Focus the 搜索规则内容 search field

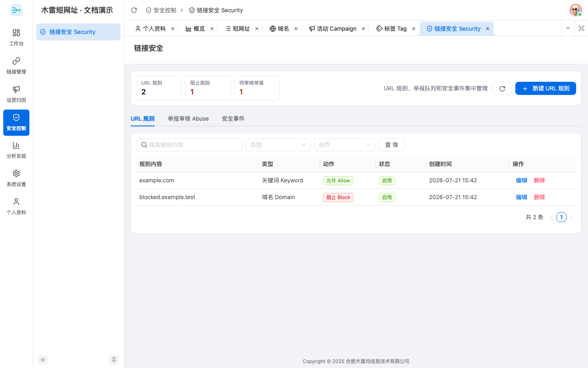[x=189, y=145]
